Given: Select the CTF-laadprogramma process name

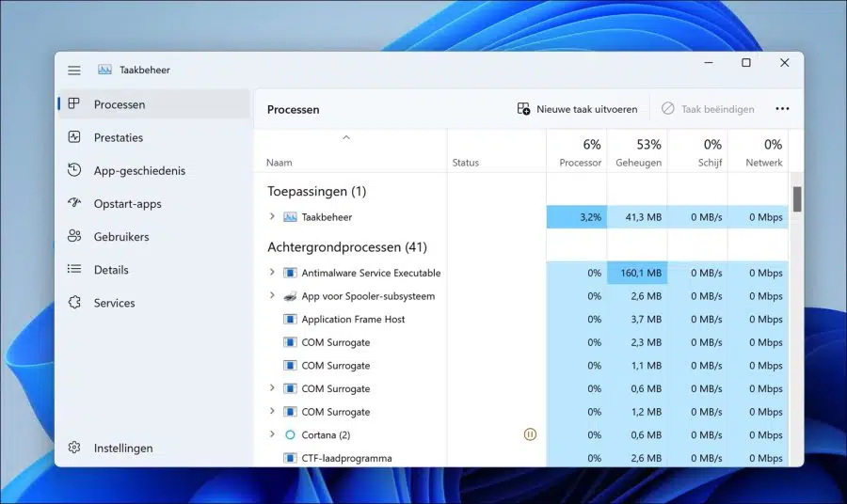Looking at the screenshot, I should pyautogui.click(x=346, y=458).
